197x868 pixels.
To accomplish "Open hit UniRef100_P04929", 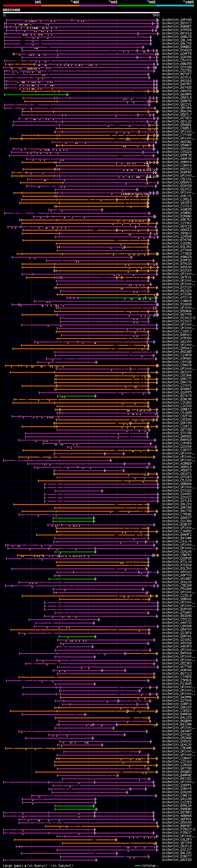I will [177, 50].
